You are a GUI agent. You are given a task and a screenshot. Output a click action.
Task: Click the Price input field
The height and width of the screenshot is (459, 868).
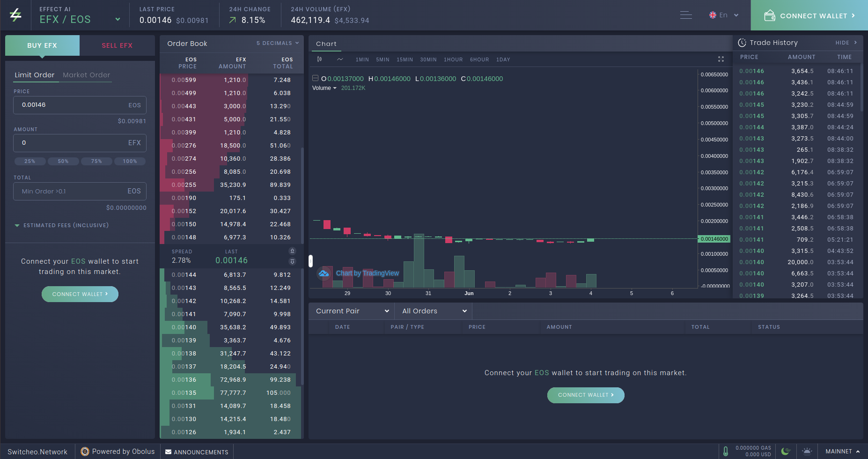click(80, 105)
